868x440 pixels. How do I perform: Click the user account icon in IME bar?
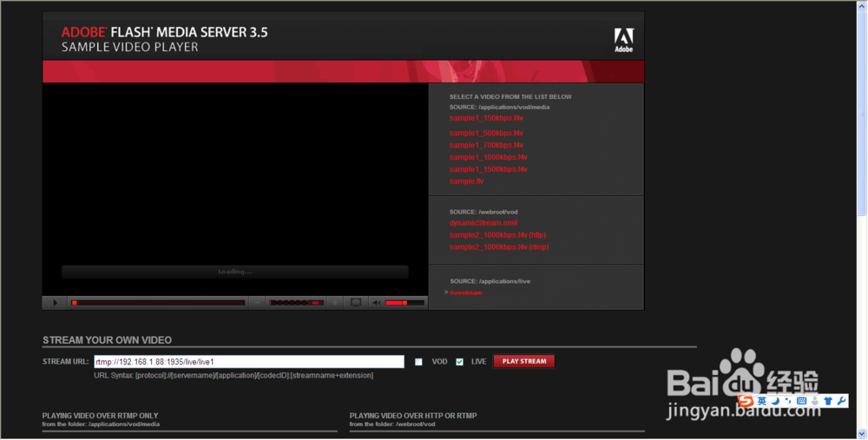coord(814,401)
